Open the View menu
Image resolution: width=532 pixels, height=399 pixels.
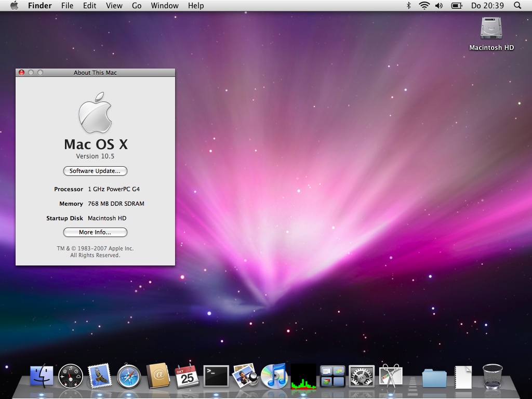114,5
